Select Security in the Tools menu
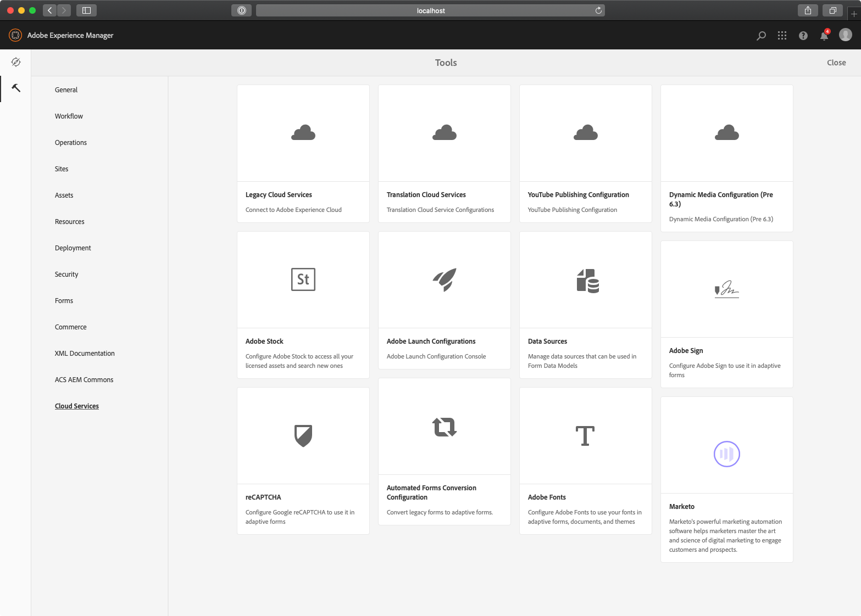 click(66, 275)
